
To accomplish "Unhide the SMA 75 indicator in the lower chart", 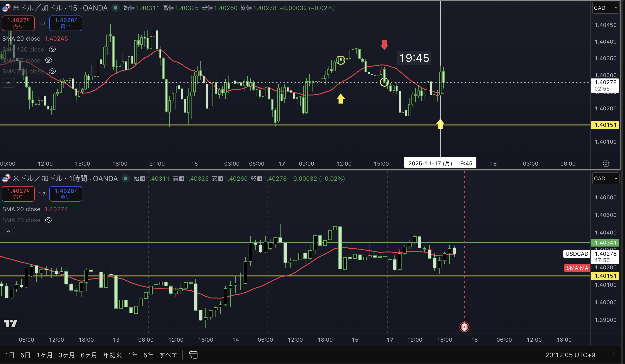I will coord(49,220).
